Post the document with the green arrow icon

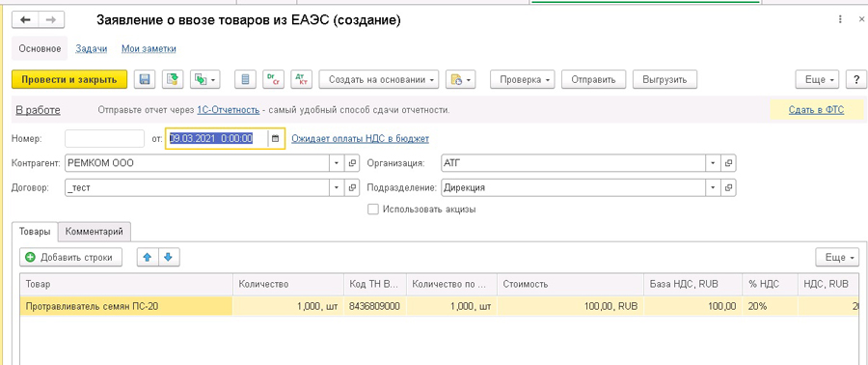tap(173, 79)
